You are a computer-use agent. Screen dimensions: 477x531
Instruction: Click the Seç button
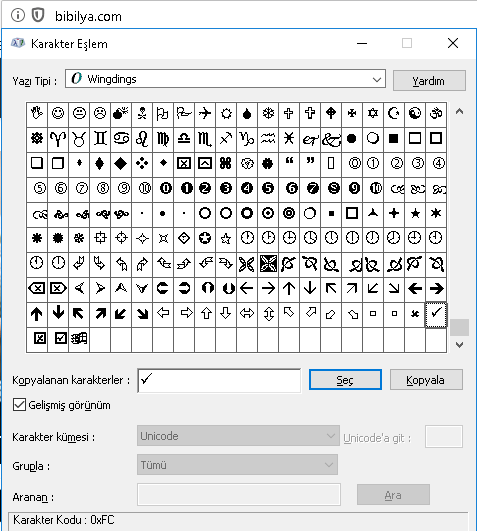coord(345,380)
